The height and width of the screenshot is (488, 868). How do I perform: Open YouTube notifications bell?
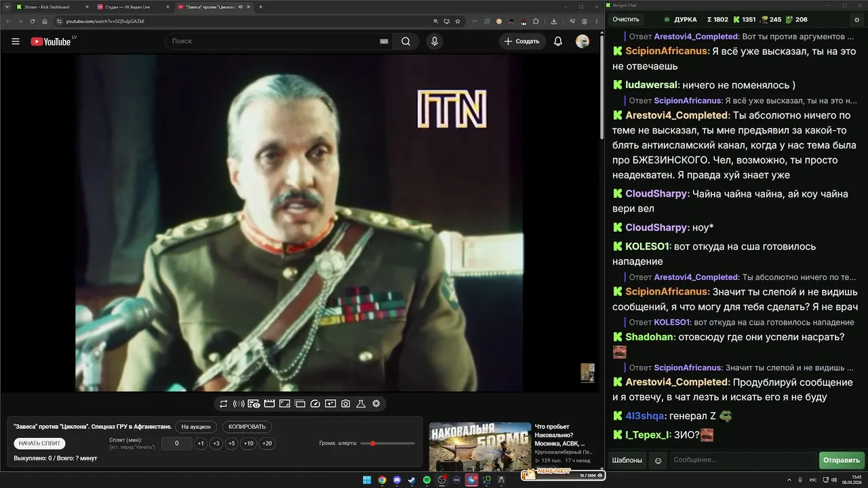tap(558, 41)
